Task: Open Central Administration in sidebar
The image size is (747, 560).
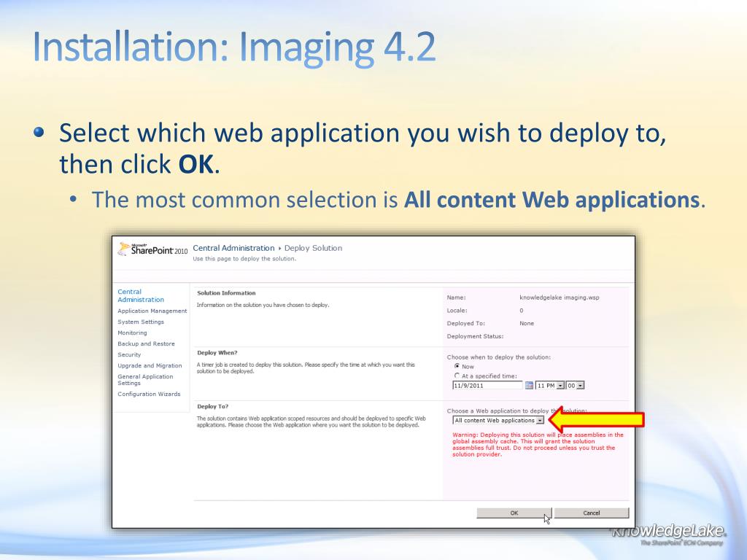Action: [x=141, y=296]
